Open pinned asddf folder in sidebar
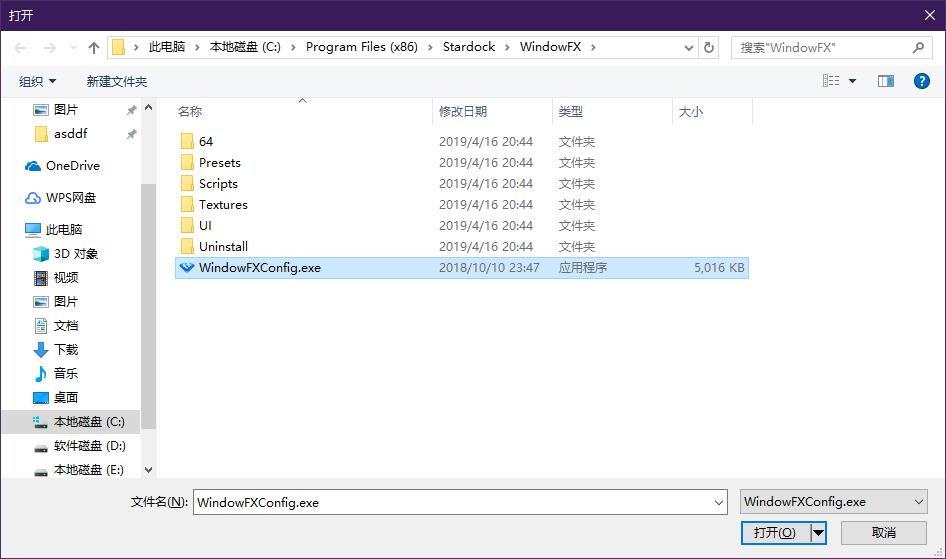This screenshot has width=946, height=559. pyautogui.click(x=71, y=134)
